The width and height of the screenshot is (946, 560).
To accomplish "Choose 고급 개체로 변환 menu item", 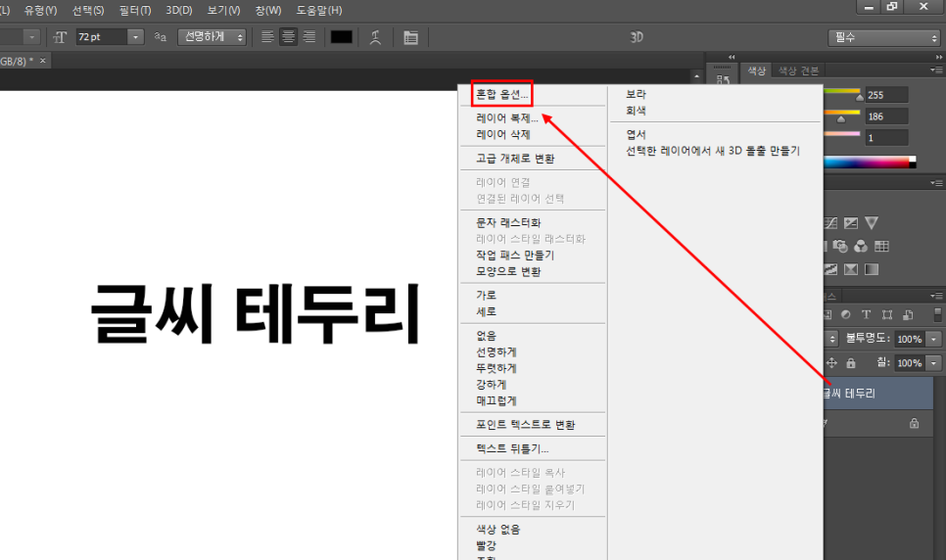I will point(515,159).
